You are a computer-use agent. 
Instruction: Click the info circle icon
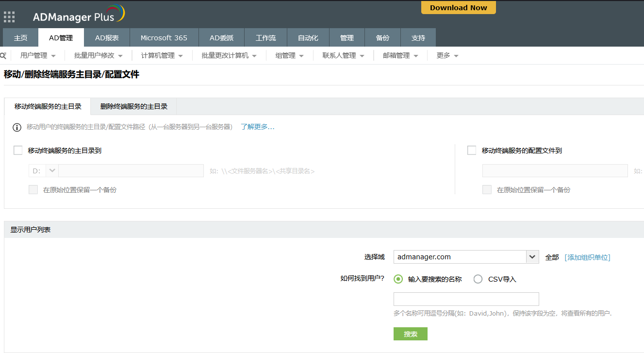(17, 127)
